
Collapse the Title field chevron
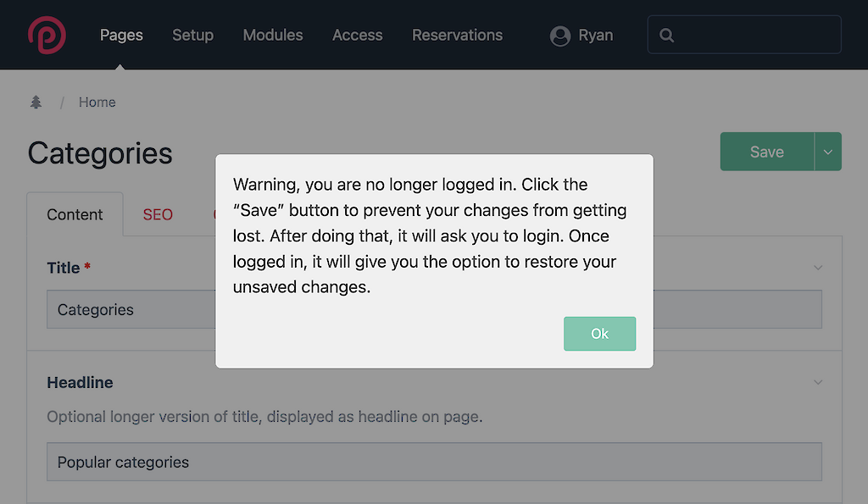click(x=818, y=268)
